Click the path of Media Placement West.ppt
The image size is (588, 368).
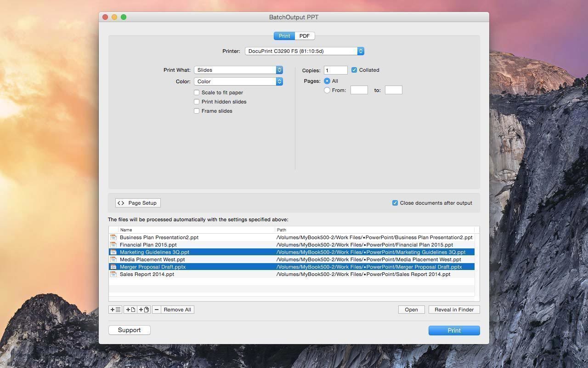[369, 259]
